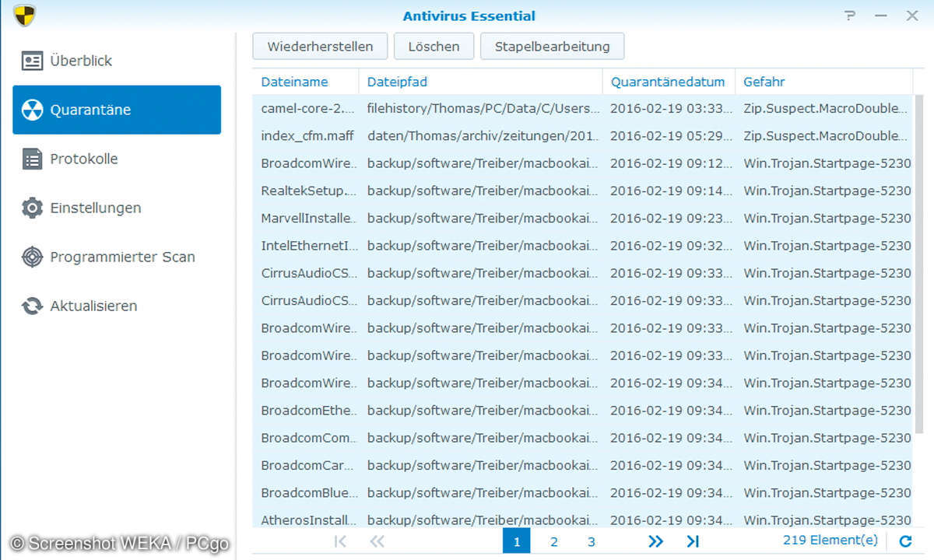The image size is (934, 560).
Task: Click path filehistory/Thomas/PC/Data/C/Users
Action: click(x=483, y=109)
